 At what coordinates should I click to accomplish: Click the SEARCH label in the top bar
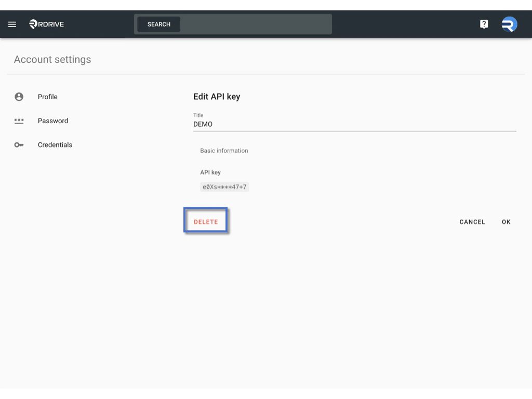coord(158,24)
